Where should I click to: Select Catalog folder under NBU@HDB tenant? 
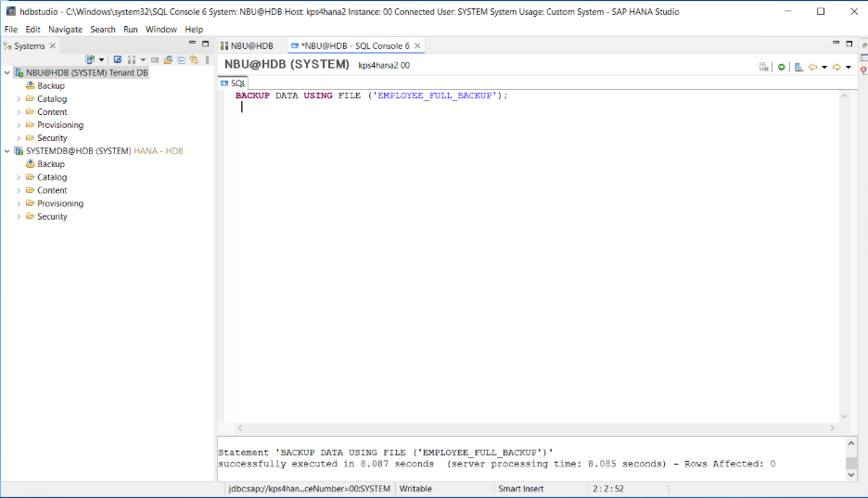52,99
